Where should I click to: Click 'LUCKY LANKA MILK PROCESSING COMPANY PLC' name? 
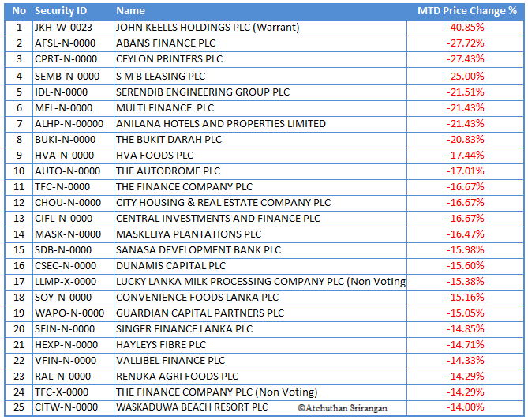(260, 282)
